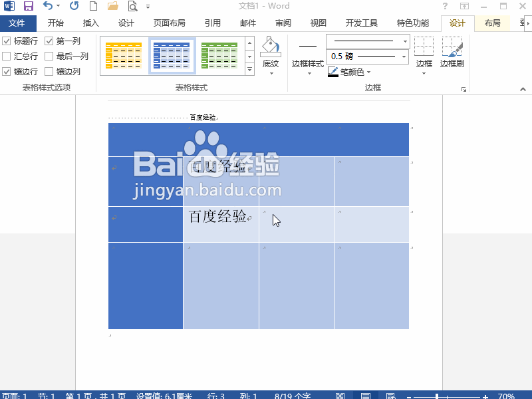
Task: Open ribbon display options icon
Action: click(464, 6)
